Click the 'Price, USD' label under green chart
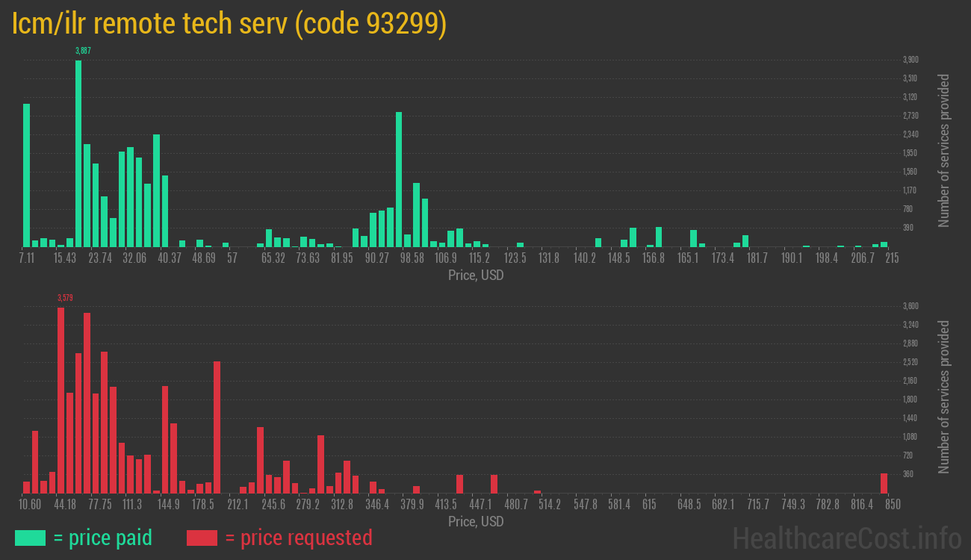The height and width of the screenshot is (560, 971). tap(476, 276)
